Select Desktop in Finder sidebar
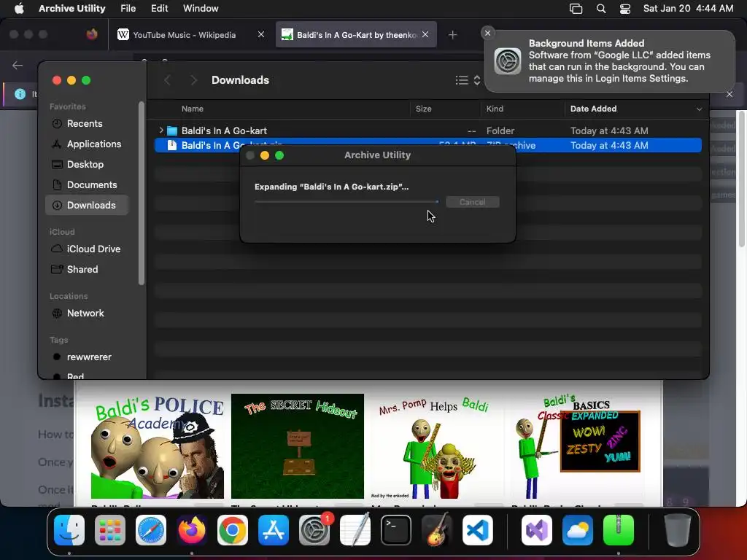 (x=85, y=164)
